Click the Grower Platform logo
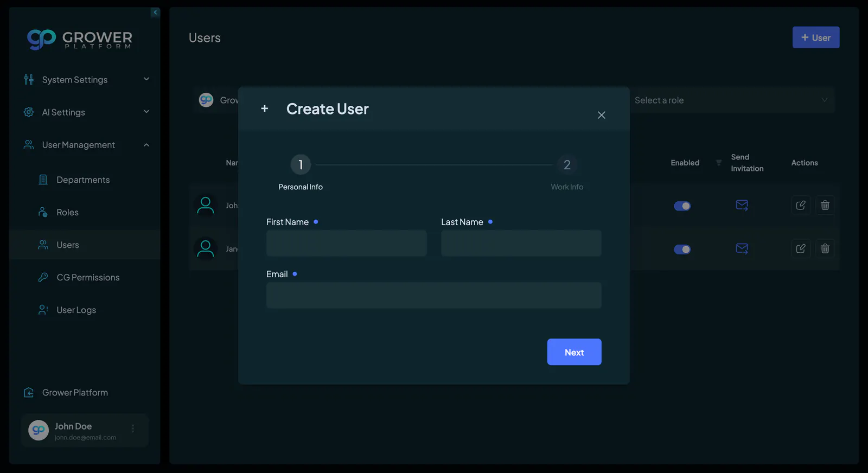Viewport: 868px width, 473px height. tap(80, 39)
